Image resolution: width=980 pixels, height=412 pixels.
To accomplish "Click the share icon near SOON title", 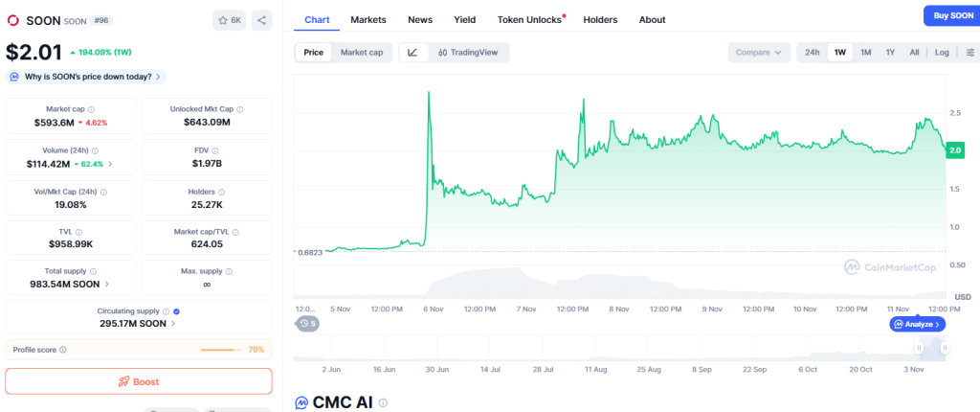I will (x=262, y=19).
